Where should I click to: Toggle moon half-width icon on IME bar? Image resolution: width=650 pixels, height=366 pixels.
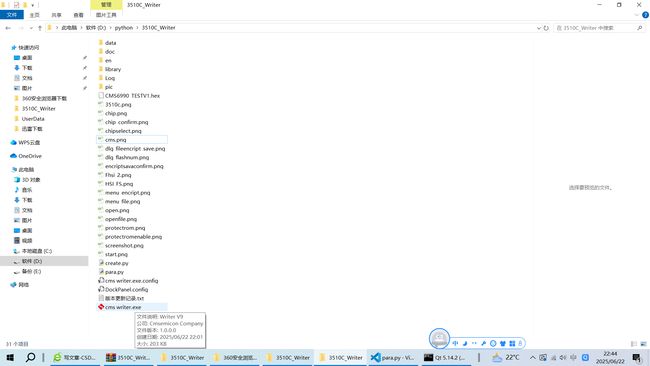(465, 343)
